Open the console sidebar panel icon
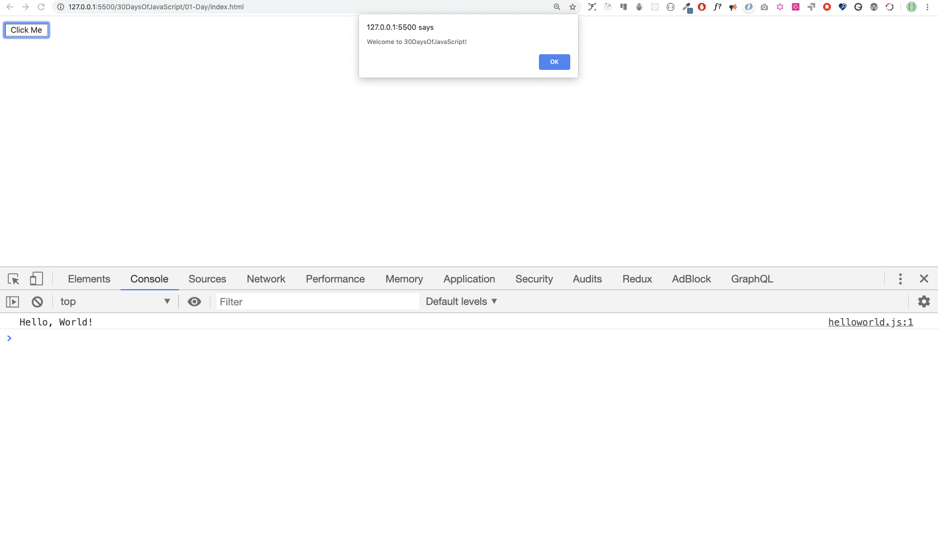938x560 pixels. pos(12,302)
